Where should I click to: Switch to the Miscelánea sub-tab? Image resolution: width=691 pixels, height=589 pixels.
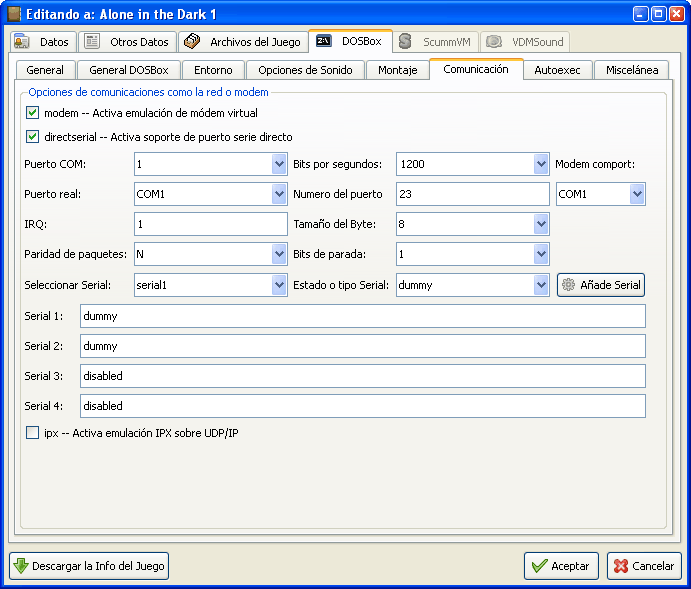[632, 70]
